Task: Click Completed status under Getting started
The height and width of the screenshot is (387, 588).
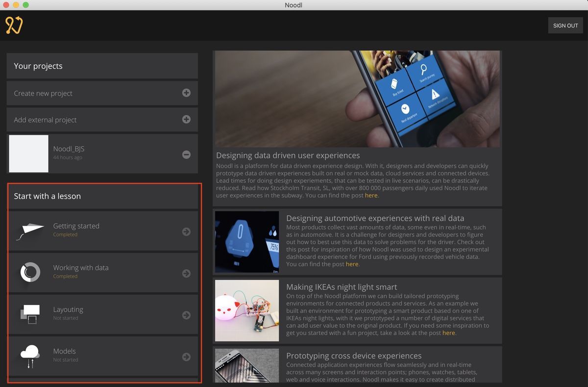Action: [x=65, y=234]
